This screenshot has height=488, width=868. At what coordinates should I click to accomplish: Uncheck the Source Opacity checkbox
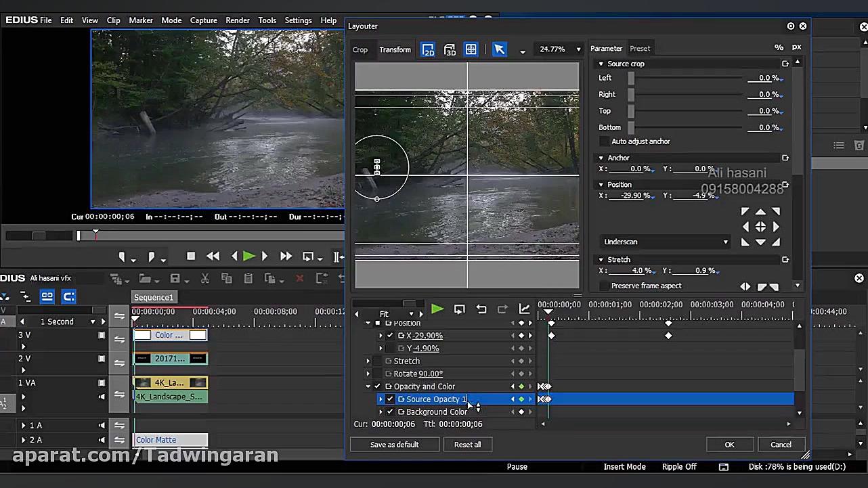(390, 399)
